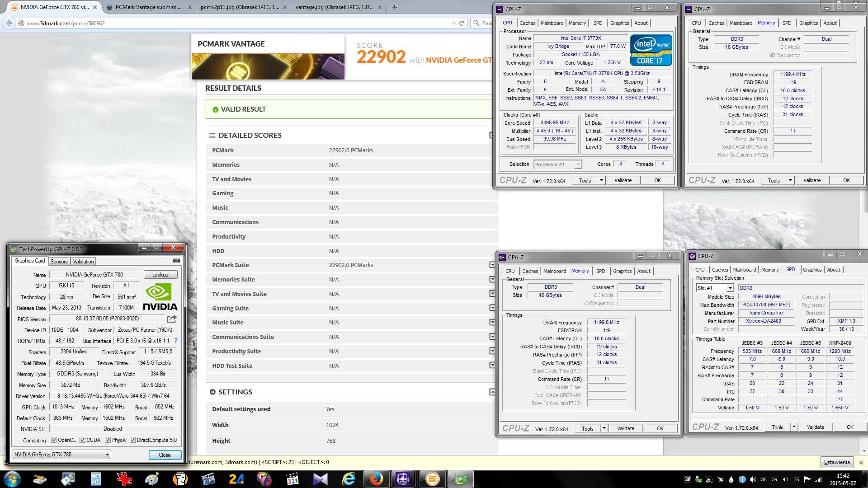Click Tools button in top-right CPU-Z window
This screenshot has width=868, height=488.
tap(774, 181)
